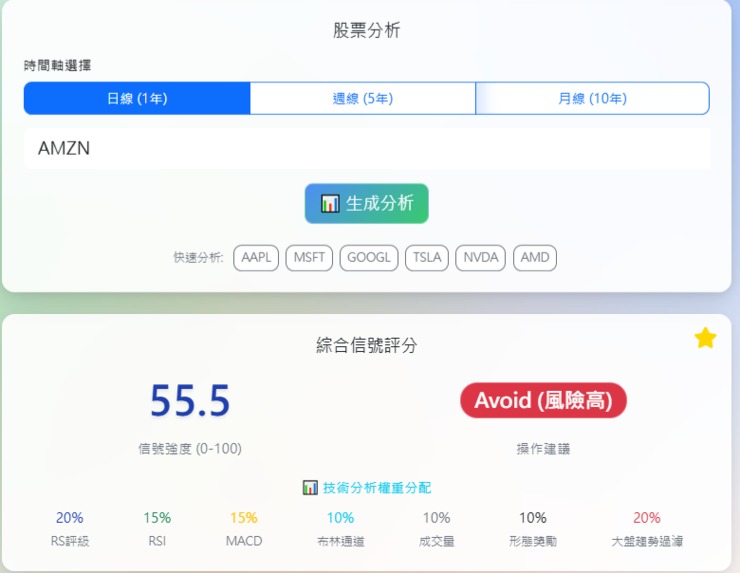Click the 15% RSI weight value
Image resolution: width=740 pixels, height=573 pixels.
[157, 518]
